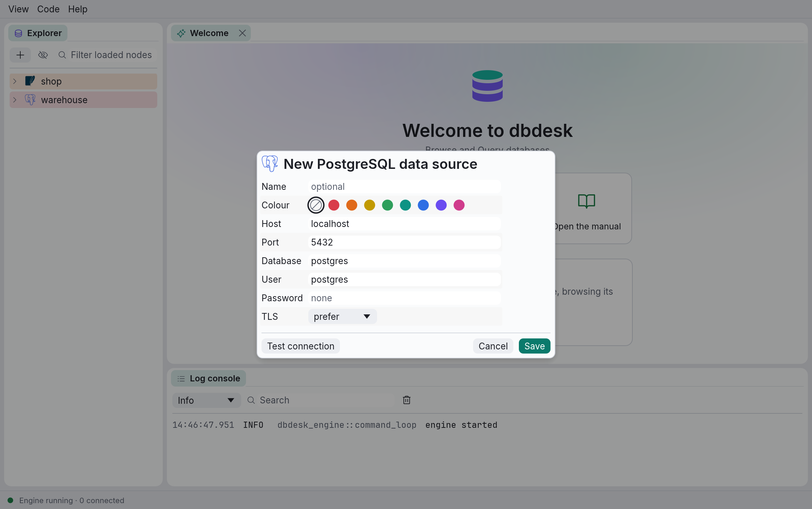Click the search icon beside Filter loaded nodes

[62, 55]
